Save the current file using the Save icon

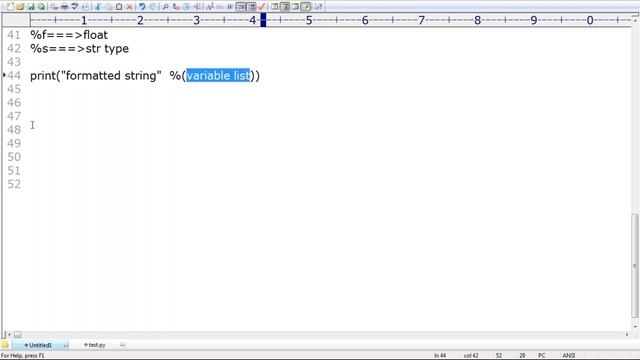click(31, 7)
